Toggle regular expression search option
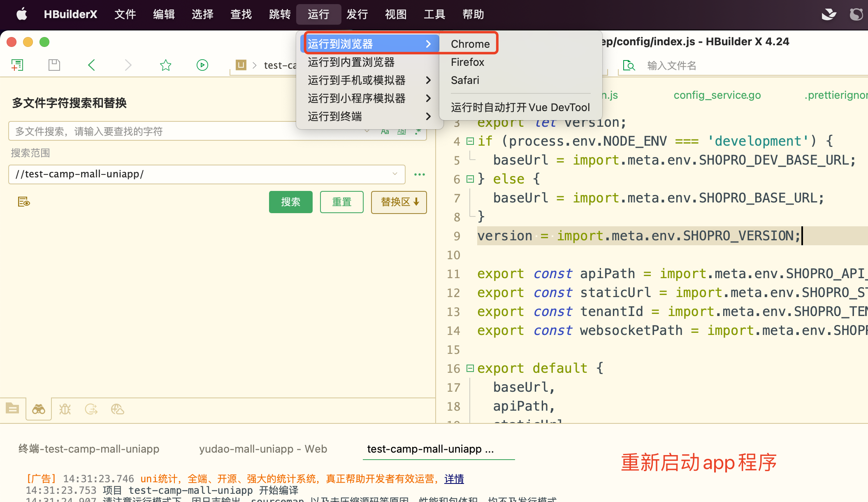This screenshot has height=502, width=868. pyautogui.click(x=418, y=132)
